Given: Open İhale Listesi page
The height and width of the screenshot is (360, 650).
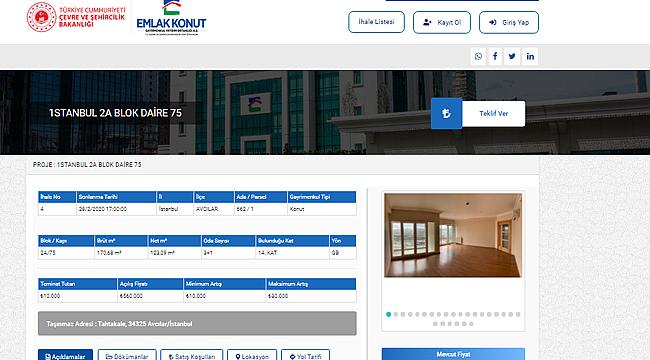Looking at the screenshot, I should 376,22.
